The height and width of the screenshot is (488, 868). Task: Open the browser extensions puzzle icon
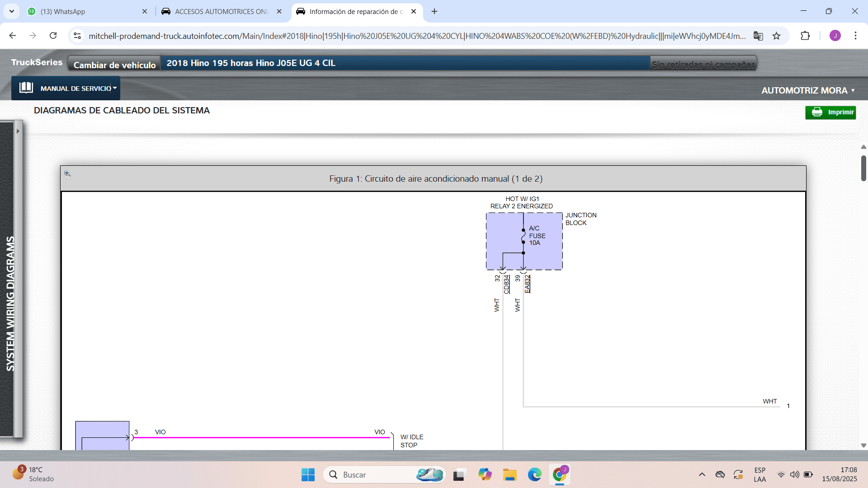point(805,36)
